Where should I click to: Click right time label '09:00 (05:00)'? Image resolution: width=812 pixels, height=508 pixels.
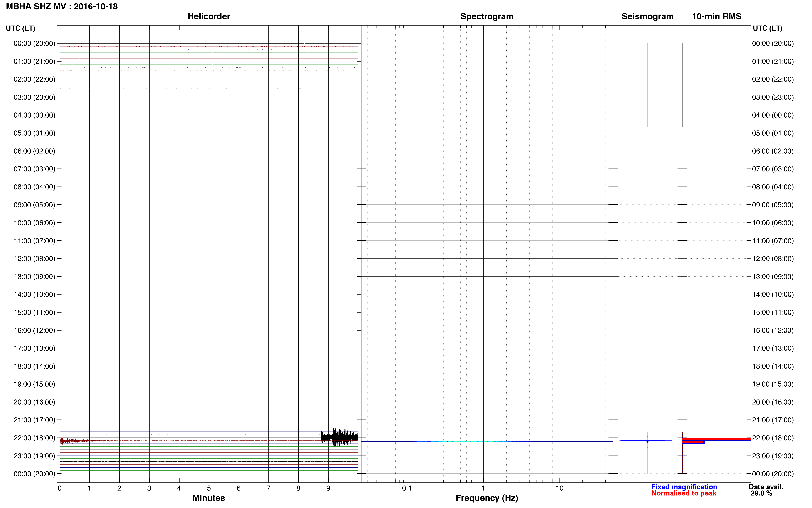click(x=773, y=205)
